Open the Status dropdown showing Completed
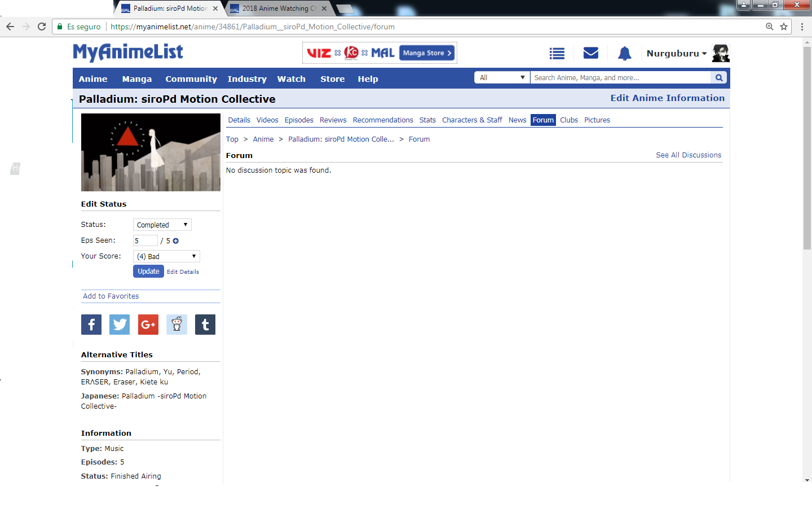Screen dimensions: 812x508 162,225
